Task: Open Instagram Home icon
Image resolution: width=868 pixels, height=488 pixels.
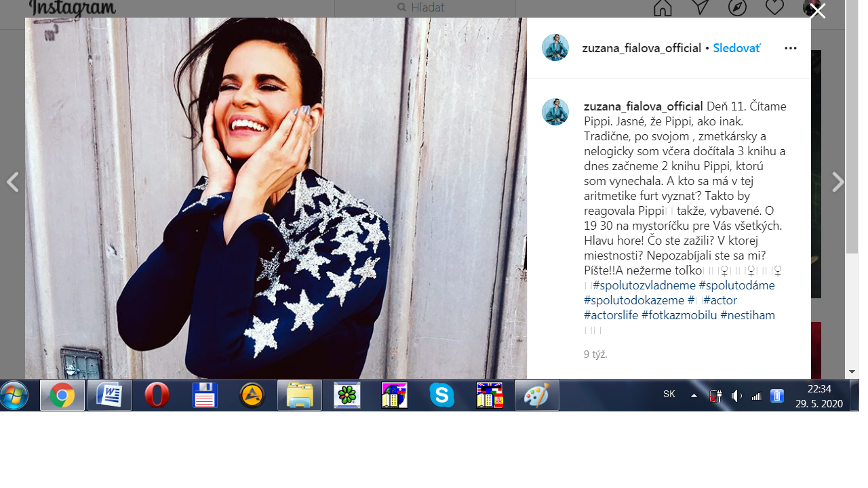Action: click(663, 7)
